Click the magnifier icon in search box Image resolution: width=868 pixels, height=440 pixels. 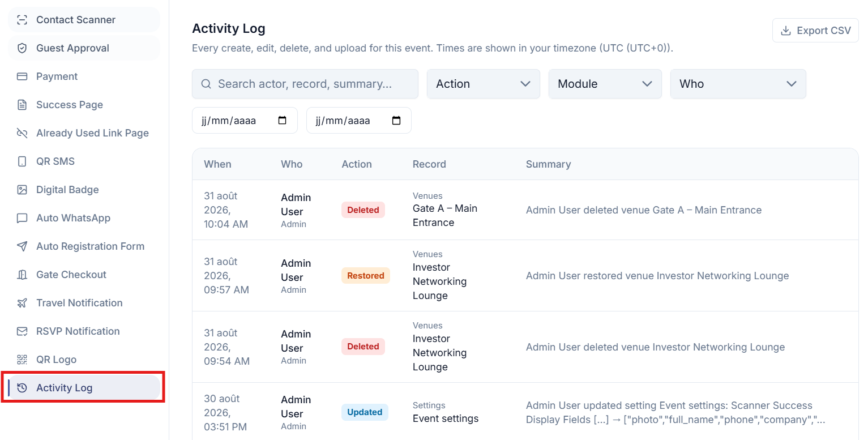click(x=206, y=84)
